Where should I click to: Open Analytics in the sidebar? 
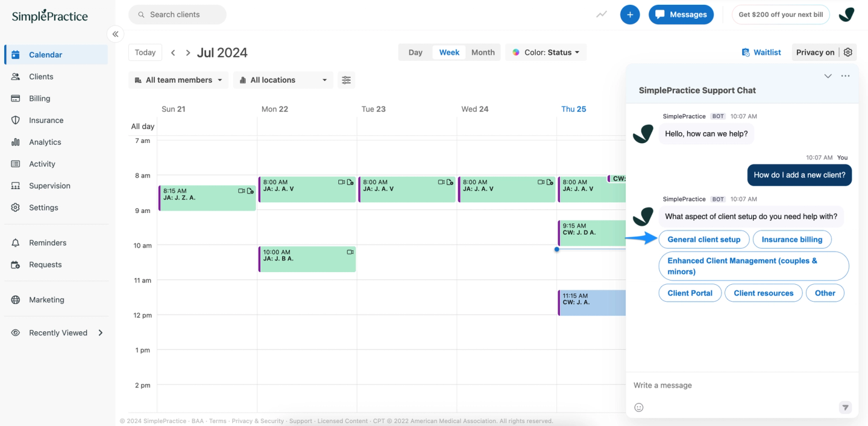click(x=56, y=142)
